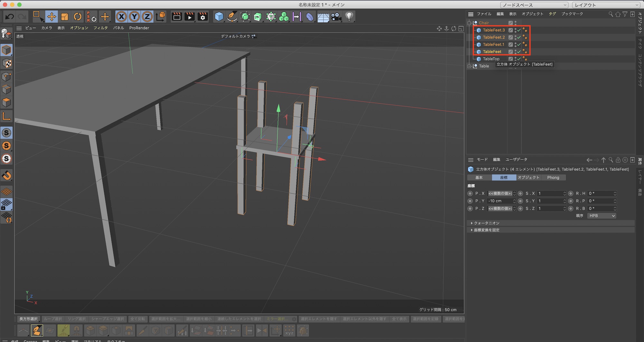Image resolution: width=644 pixels, height=342 pixels.
Task: Select the Rotate tool in top toolbar
Action: pos(78,16)
